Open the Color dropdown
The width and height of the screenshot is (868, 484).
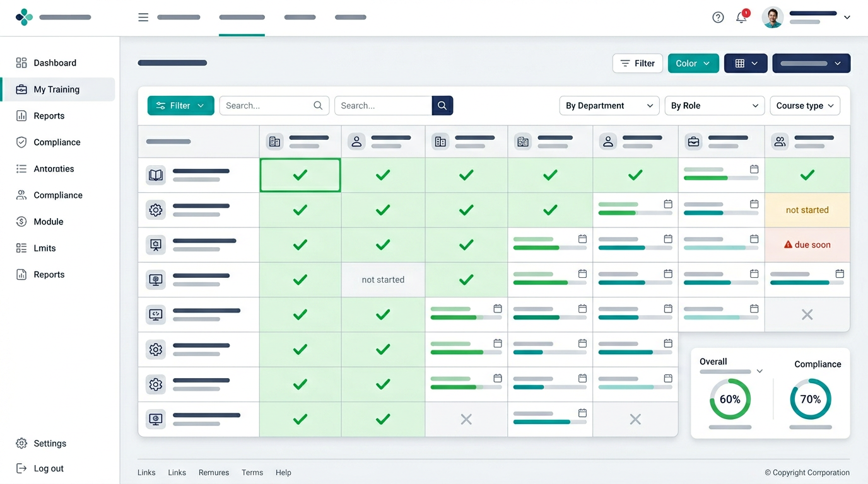[x=693, y=63]
